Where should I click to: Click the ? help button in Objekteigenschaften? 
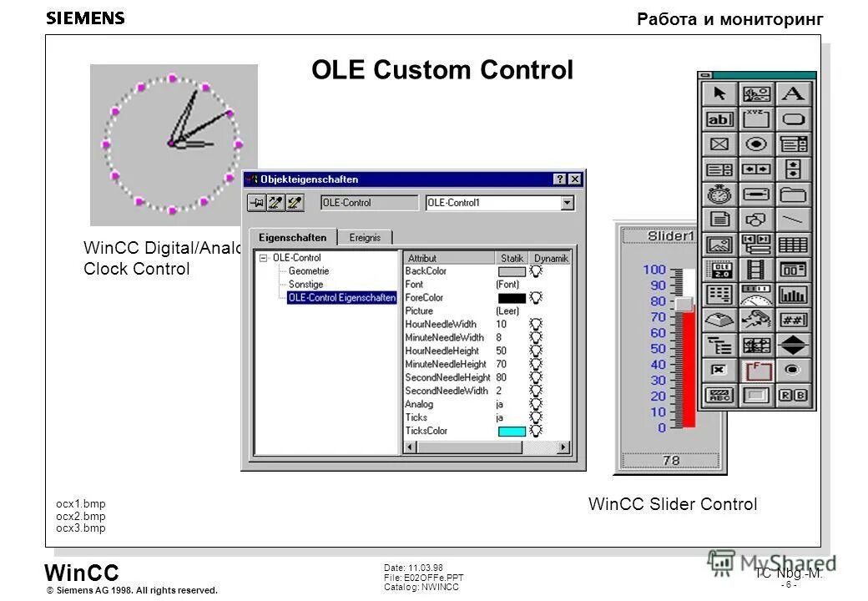point(560,179)
